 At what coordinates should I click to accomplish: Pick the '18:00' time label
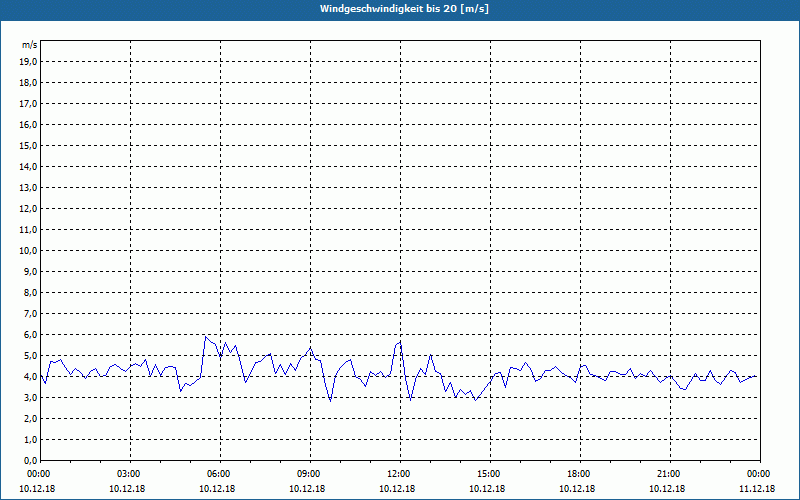click(x=580, y=474)
